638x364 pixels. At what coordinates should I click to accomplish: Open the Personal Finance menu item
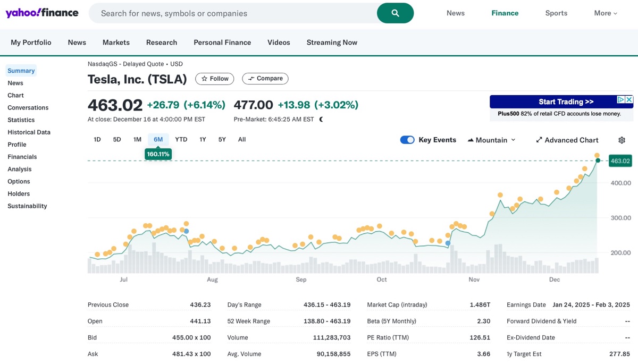coord(222,42)
